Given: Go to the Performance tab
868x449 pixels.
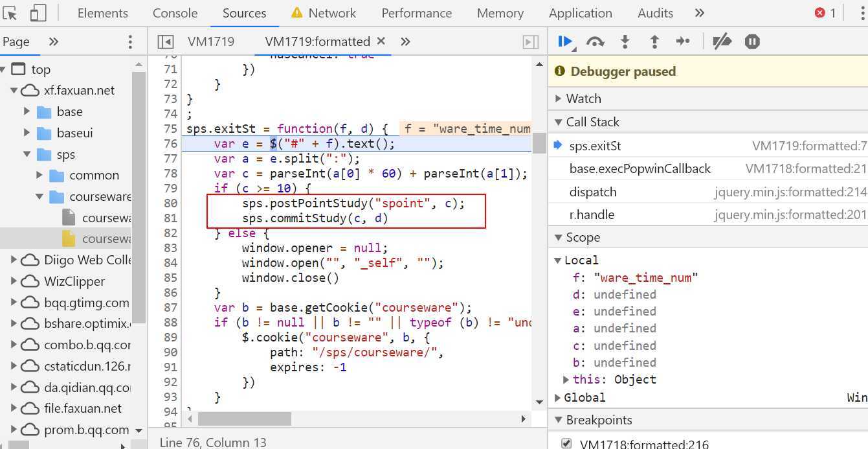Looking at the screenshot, I should click(x=416, y=13).
